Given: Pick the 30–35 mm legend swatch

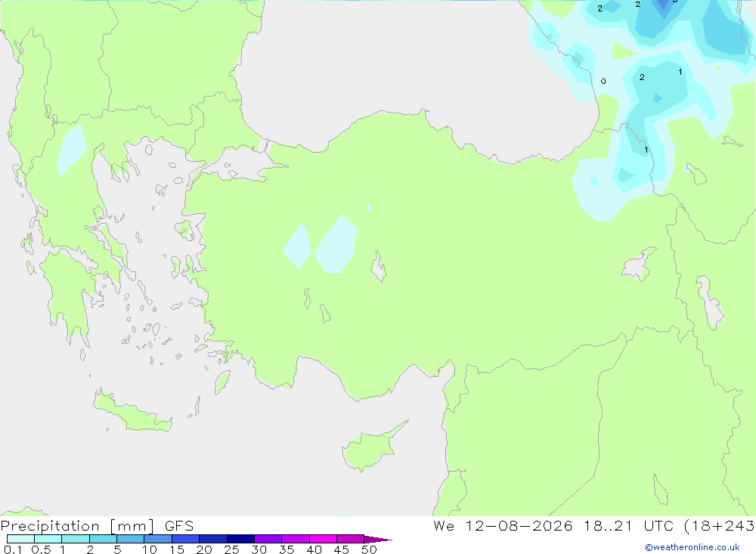Looking at the screenshot, I should tap(268, 539).
